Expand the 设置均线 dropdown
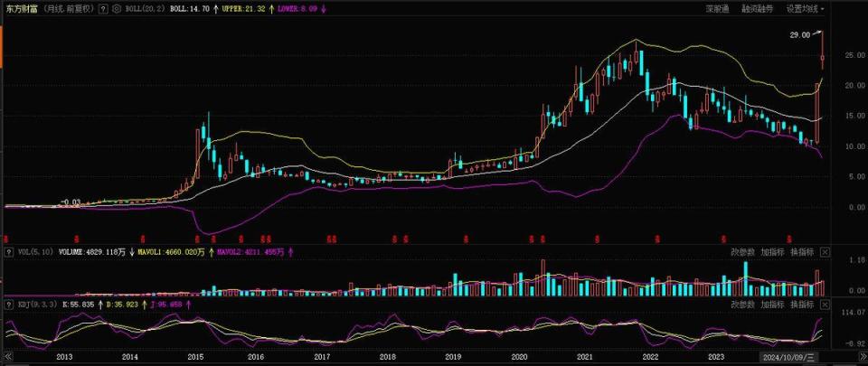 805,9
